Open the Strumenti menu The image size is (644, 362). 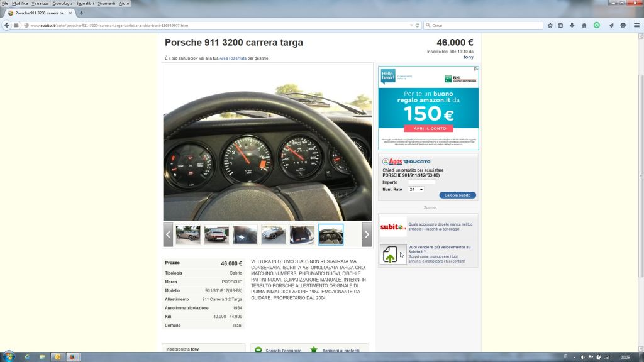pos(106,3)
